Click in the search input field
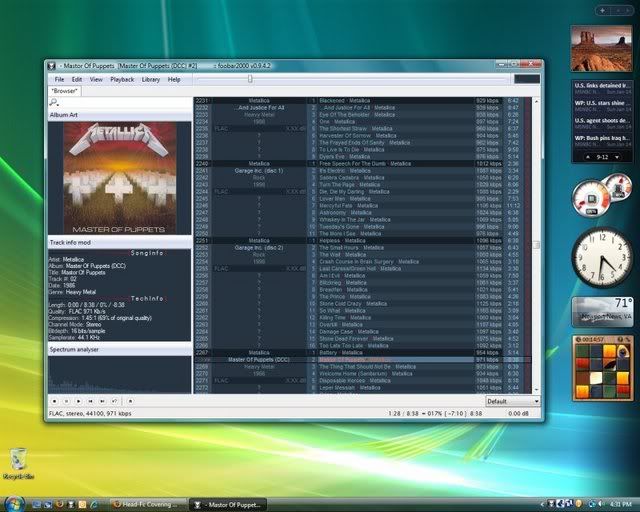This screenshot has width=640, height=512. pyautogui.click(x=124, y=102)
